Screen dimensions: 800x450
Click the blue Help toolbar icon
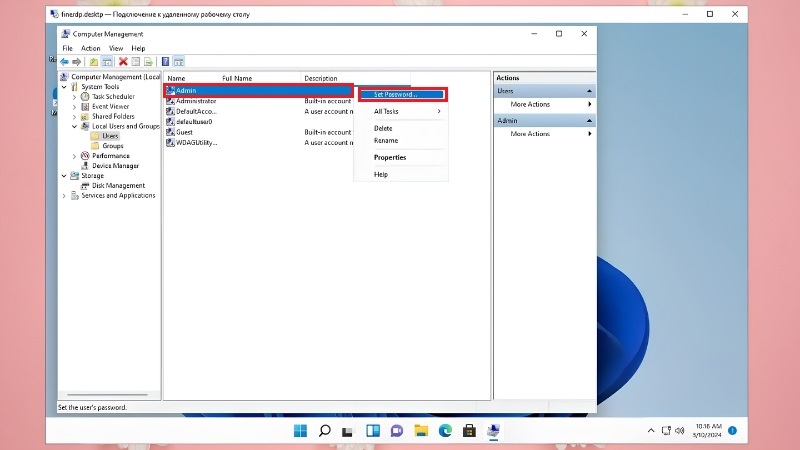coord(165,62)
